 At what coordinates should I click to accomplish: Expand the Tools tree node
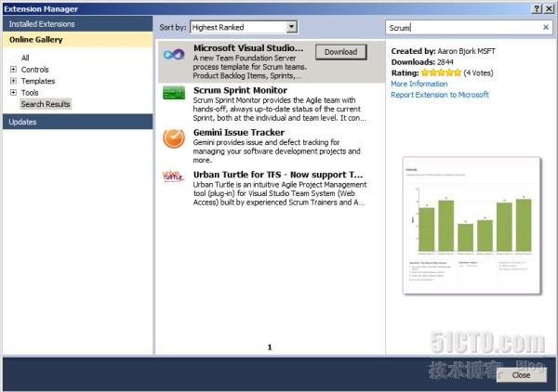tap(14, 92)
